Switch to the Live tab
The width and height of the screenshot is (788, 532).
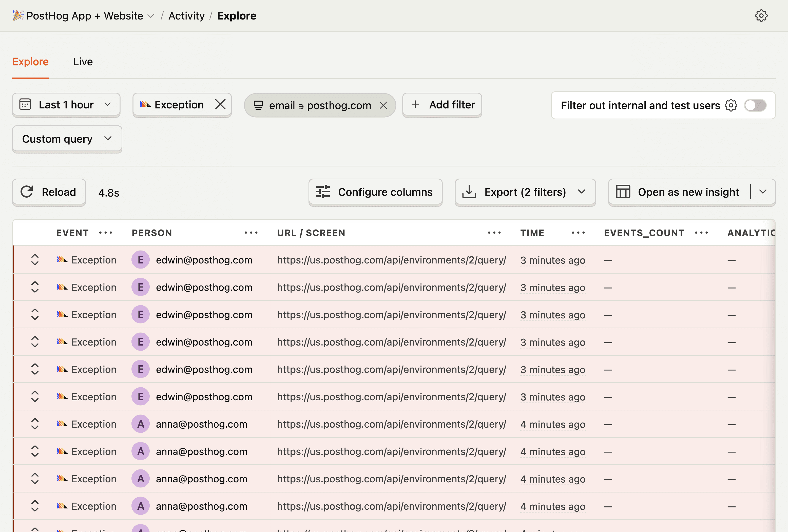[x=83, y=62]
